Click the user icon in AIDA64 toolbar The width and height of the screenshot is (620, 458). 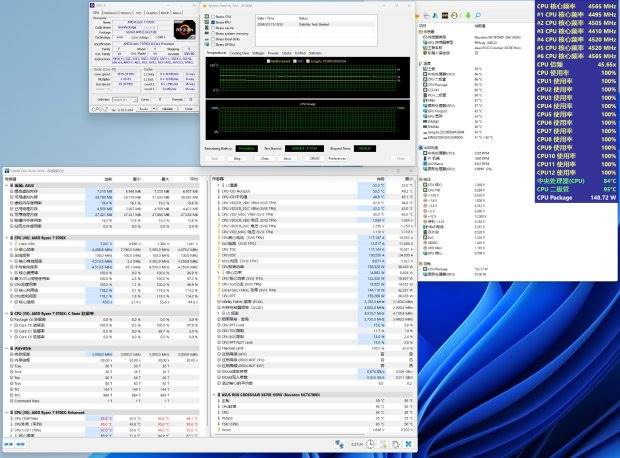(x=435, y=15)
